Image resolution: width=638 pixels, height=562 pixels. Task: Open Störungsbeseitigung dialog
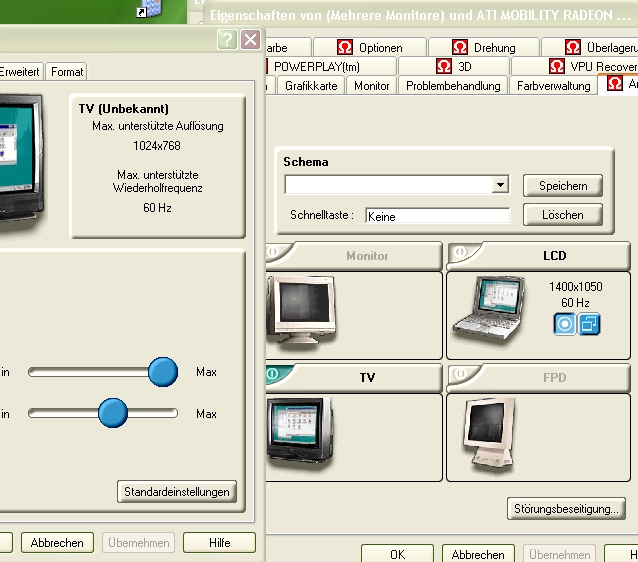point(566,509)
